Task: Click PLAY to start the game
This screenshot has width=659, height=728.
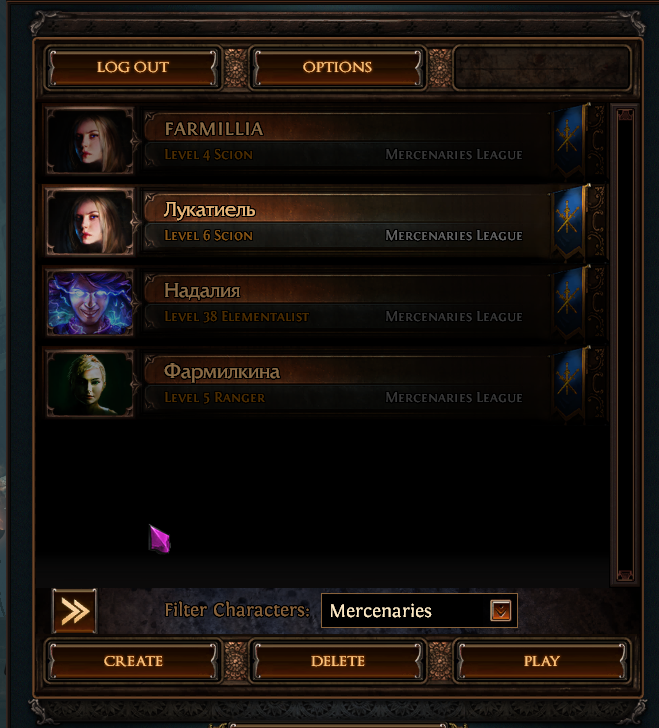Action: pos(542,661)
